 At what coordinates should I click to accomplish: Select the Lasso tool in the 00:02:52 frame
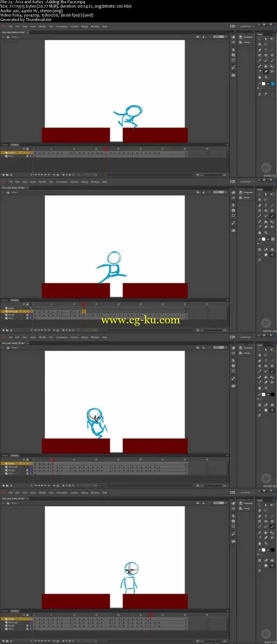click(x=266, y=44)
